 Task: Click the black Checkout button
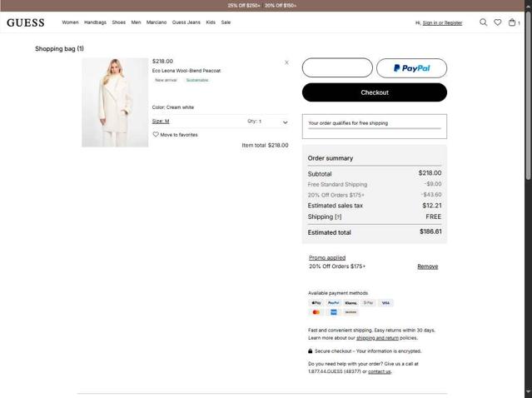pos(375,92)
